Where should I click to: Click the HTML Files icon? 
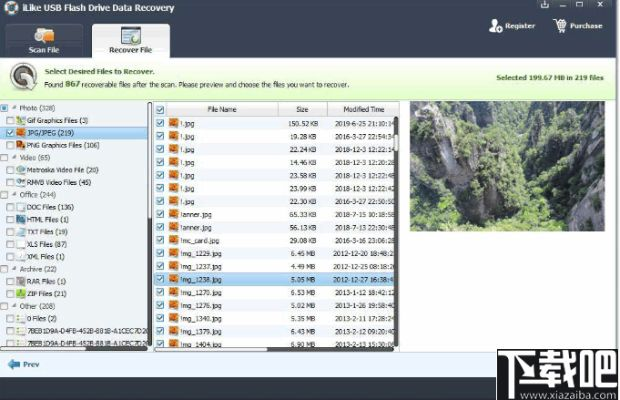pos(22,219)
